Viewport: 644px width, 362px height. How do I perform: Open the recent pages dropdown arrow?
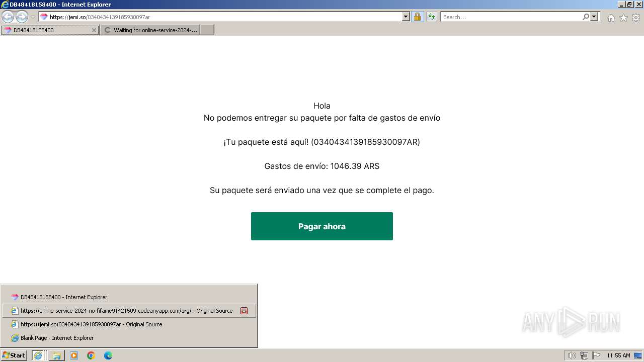click(x=33, y=17)
